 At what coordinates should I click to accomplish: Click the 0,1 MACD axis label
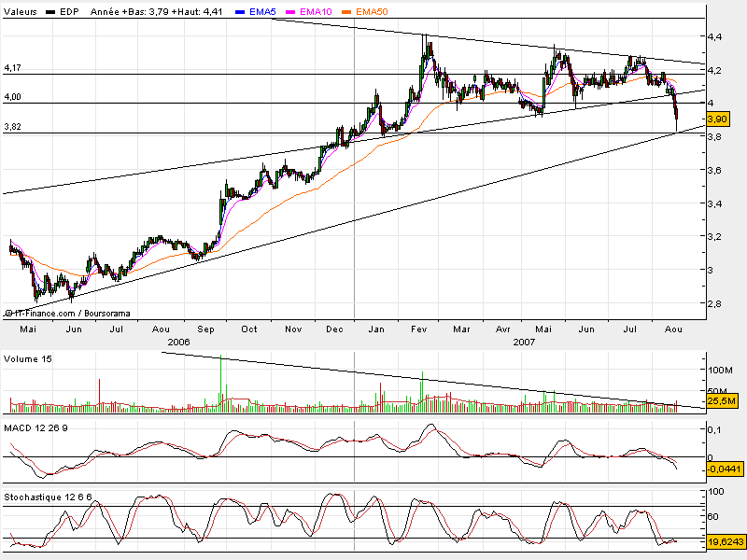click(x=714, y=430)
